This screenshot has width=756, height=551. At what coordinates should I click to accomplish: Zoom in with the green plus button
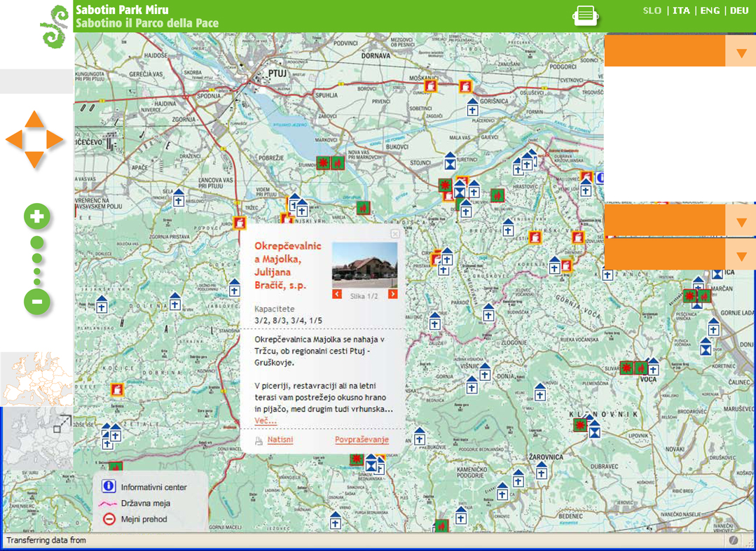37,217
